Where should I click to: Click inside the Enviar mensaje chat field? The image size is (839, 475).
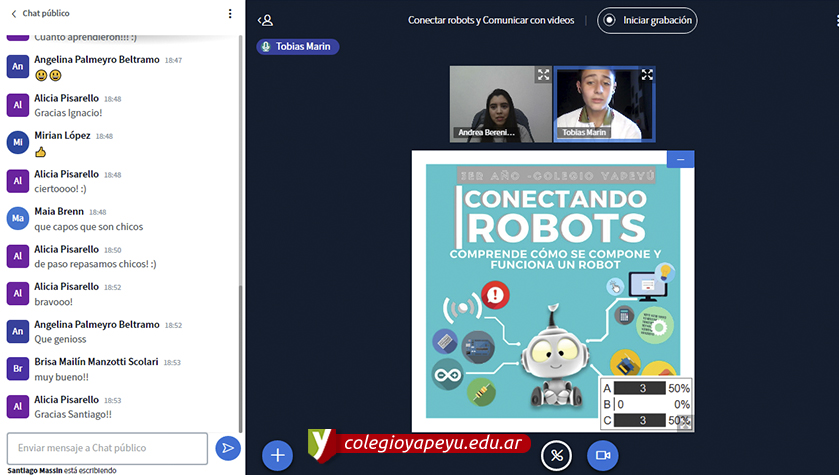[107, 448]
